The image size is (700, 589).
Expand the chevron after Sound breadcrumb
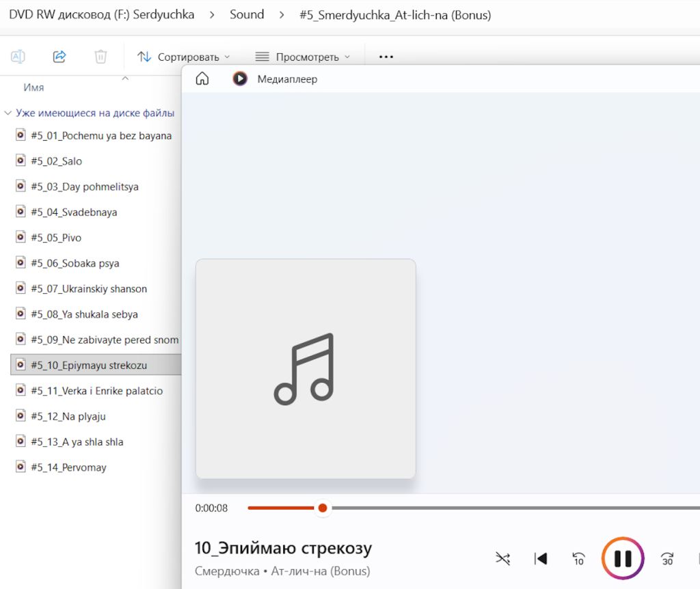click(282, 15)
